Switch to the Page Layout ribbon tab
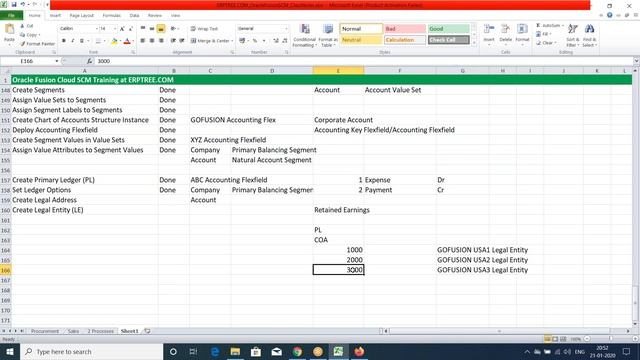The image size is (640, 360). click(82, 15)
